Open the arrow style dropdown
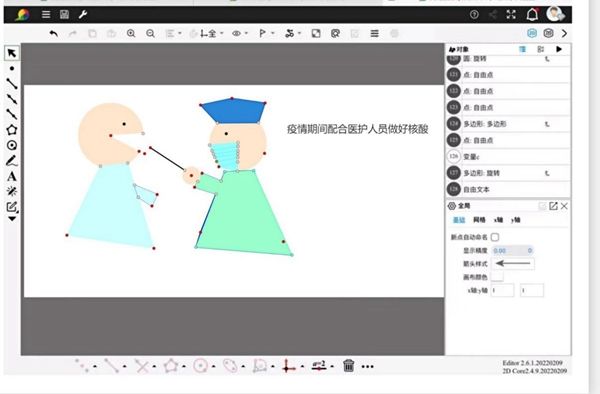Screen dimensions: 600x394 pos(513,264)
